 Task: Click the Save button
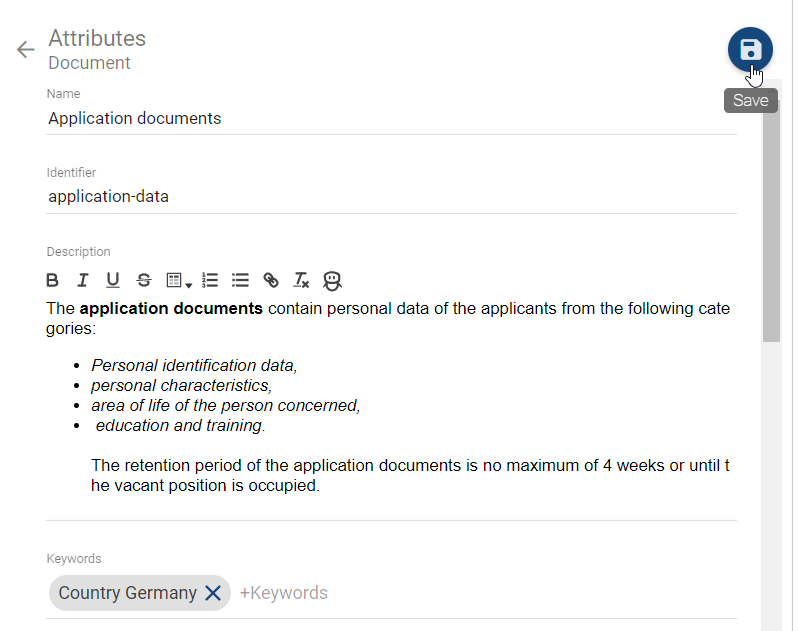click(x=750, y=50)
